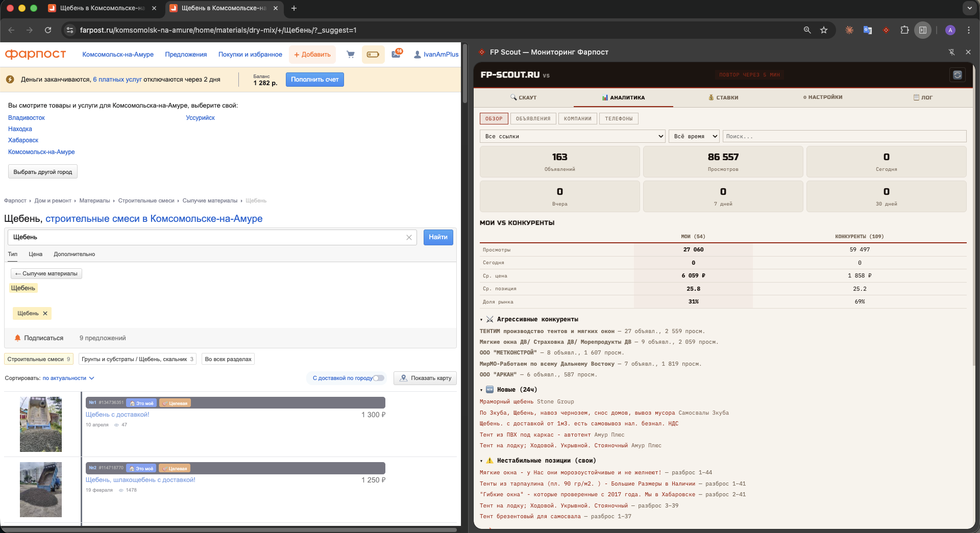
Task: Open the shopping cart icon
Action: point(350,54)
